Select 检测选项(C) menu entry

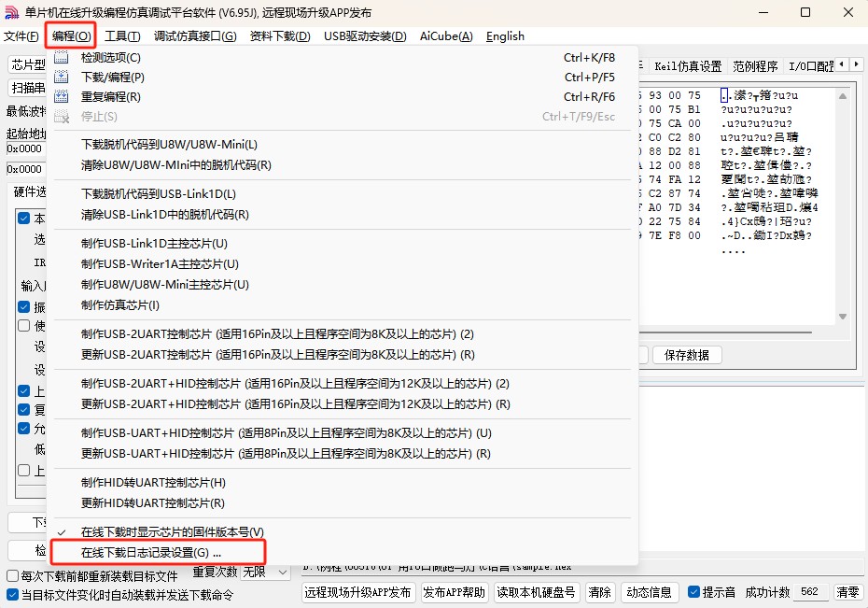[x=343, y=58]
